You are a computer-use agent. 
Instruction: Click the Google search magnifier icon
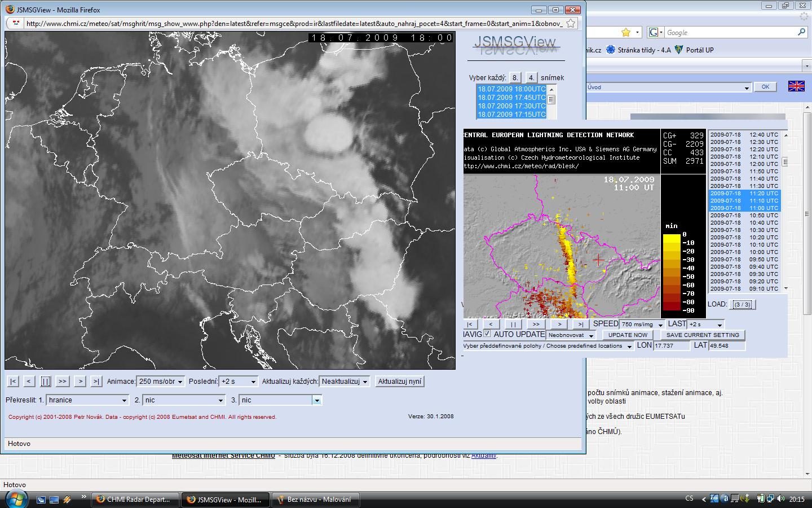pyautogui.click(x=801, y=33)
